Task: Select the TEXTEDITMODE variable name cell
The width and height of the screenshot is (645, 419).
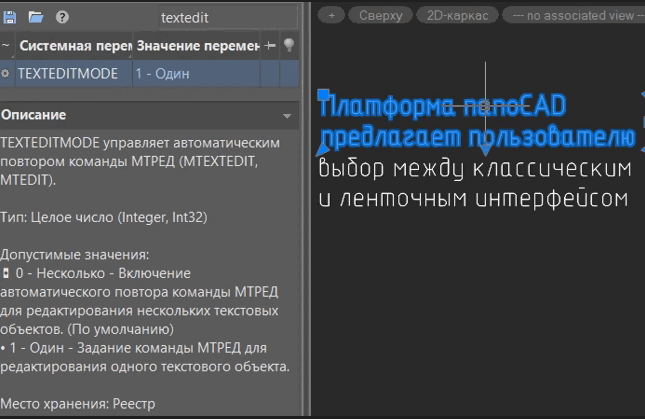Action: coord(74,74)
